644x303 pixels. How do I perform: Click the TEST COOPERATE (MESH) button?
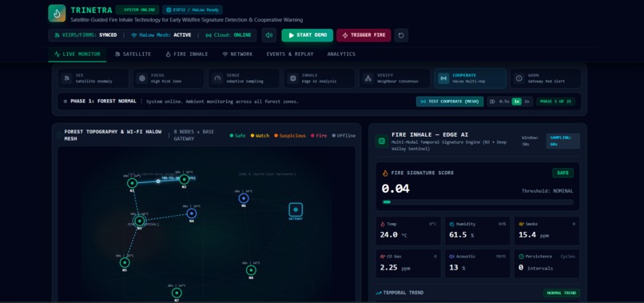click(450, 102)
